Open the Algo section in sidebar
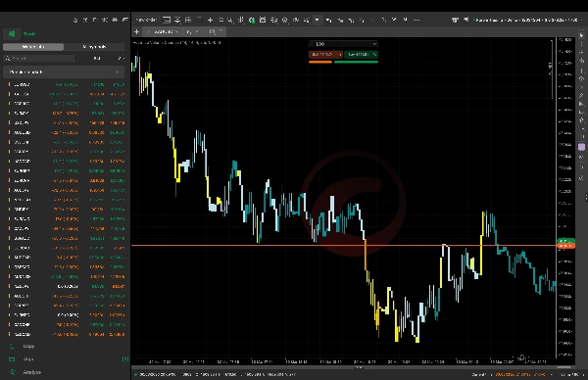The height and width of the screenshot is (380, 588). (28, 359)
